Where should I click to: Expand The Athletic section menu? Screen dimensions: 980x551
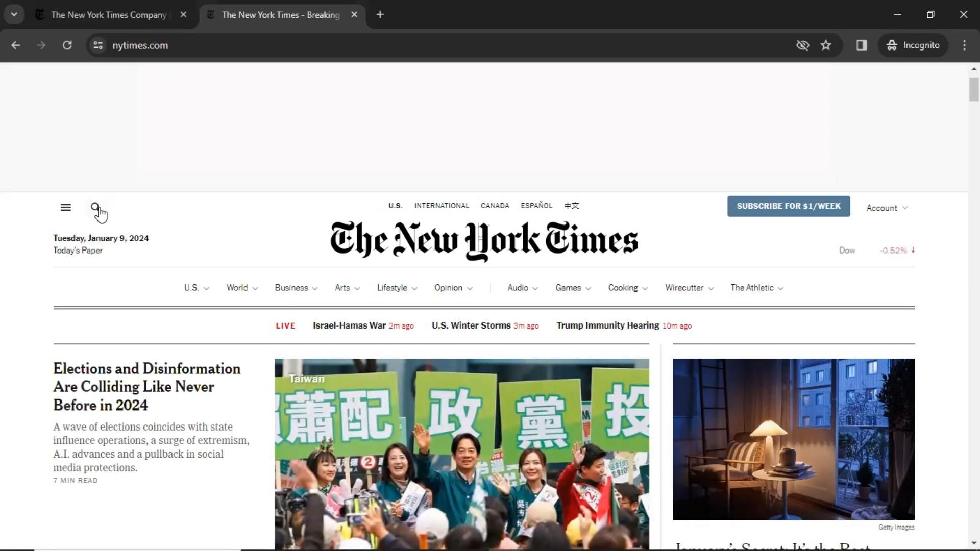[757, 288]
